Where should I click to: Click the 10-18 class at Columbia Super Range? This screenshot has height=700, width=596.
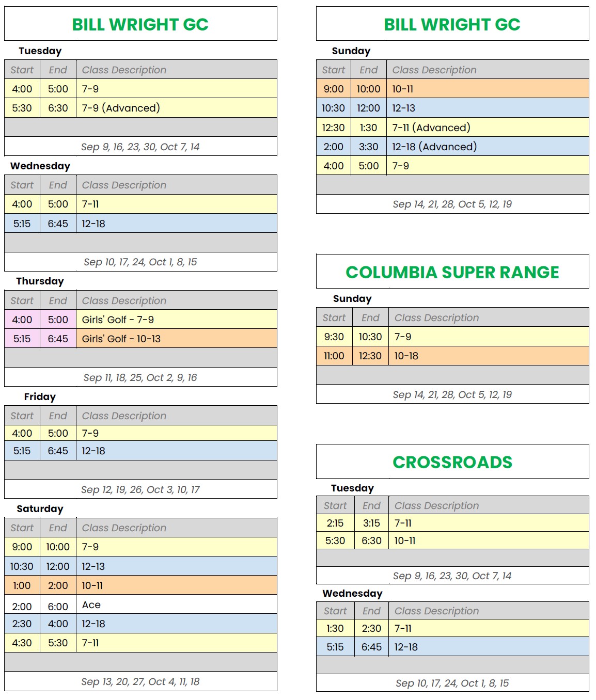pos(406,356)
